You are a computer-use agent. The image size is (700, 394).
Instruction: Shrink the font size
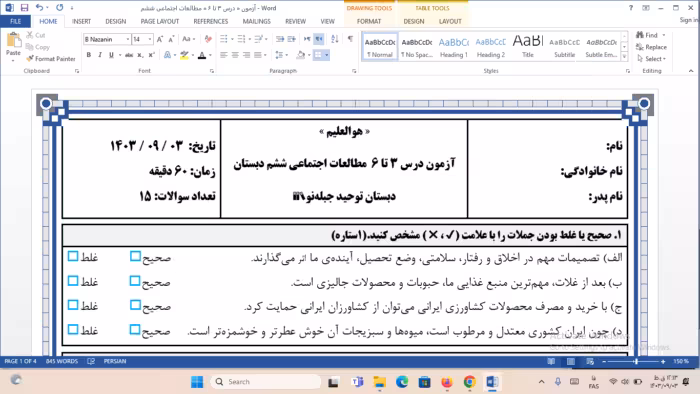171,39
